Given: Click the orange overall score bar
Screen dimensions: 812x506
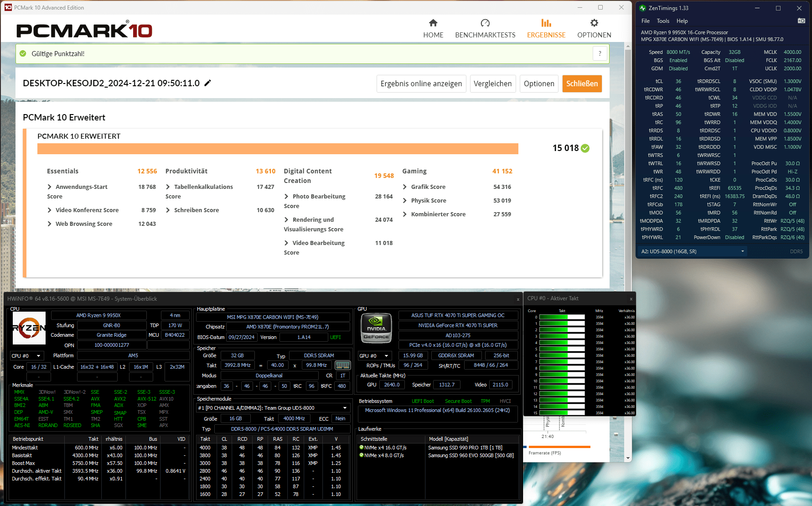Looking at the screenshot, I should (x=278, y=149).
